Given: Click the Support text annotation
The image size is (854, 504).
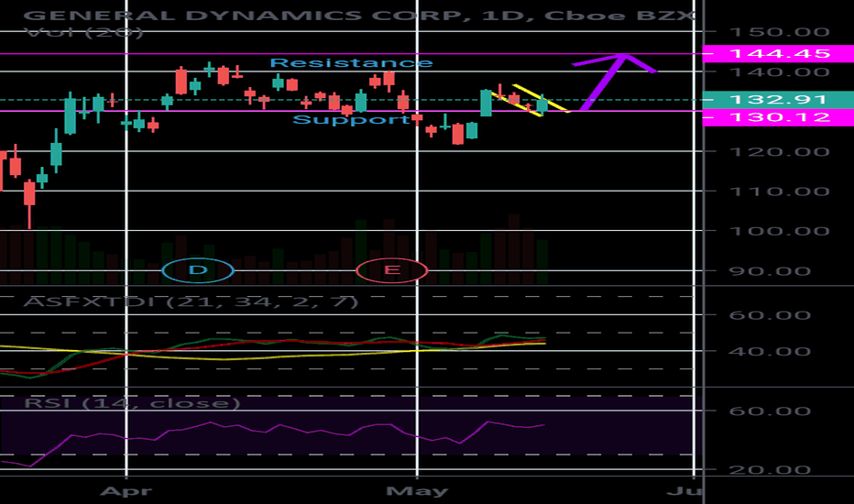Looking at the screenshot, I should [351, 119].
